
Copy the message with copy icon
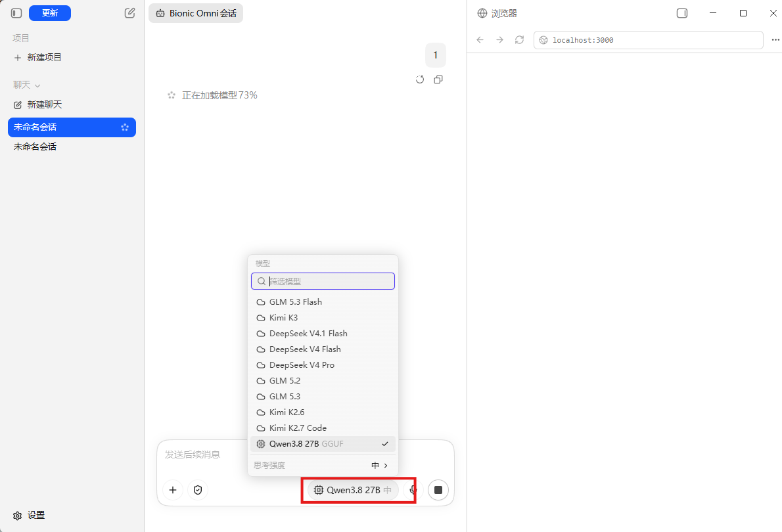click(438, 79)
